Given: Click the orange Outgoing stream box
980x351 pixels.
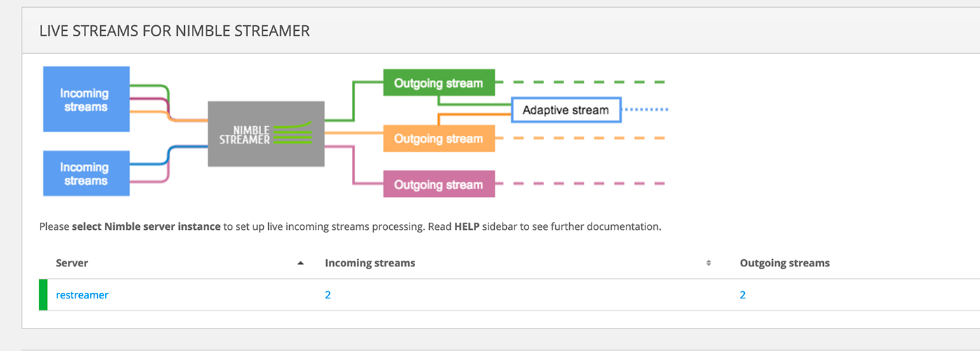Looking at the screenshot, I should pos(439,139).
